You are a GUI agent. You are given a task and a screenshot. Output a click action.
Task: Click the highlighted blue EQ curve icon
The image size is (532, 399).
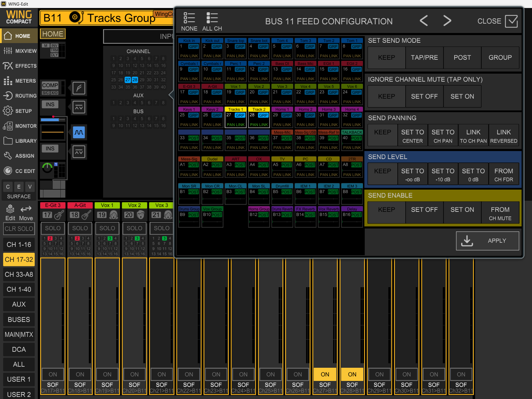[x=79, y=132]
